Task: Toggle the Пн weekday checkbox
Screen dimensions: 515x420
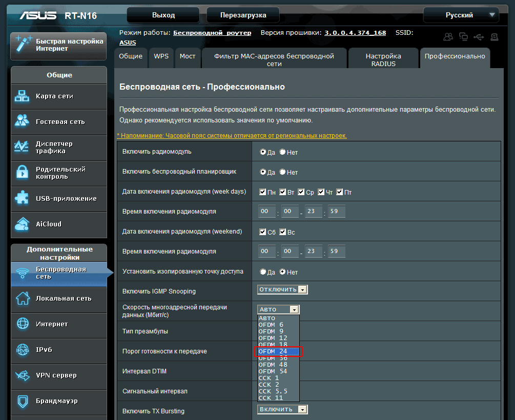Action: pos(262,192)
